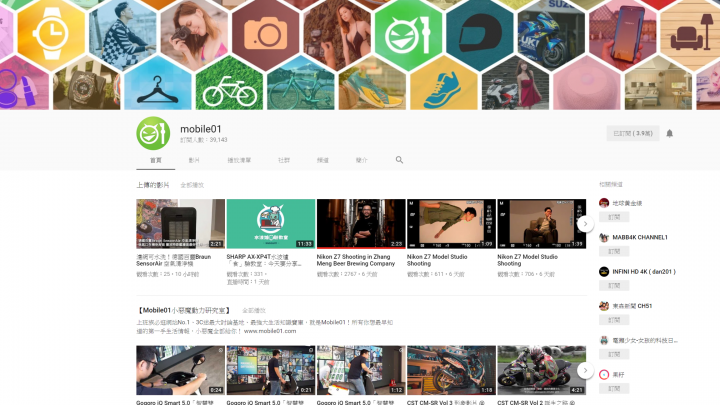
Task: Switch to the 首頁 tab
Action: (156, 160)
